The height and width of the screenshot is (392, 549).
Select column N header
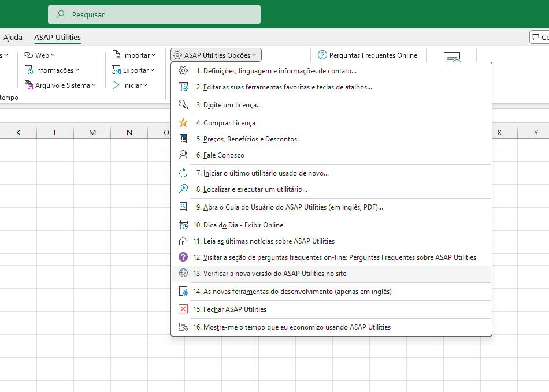tap(129, 133)
